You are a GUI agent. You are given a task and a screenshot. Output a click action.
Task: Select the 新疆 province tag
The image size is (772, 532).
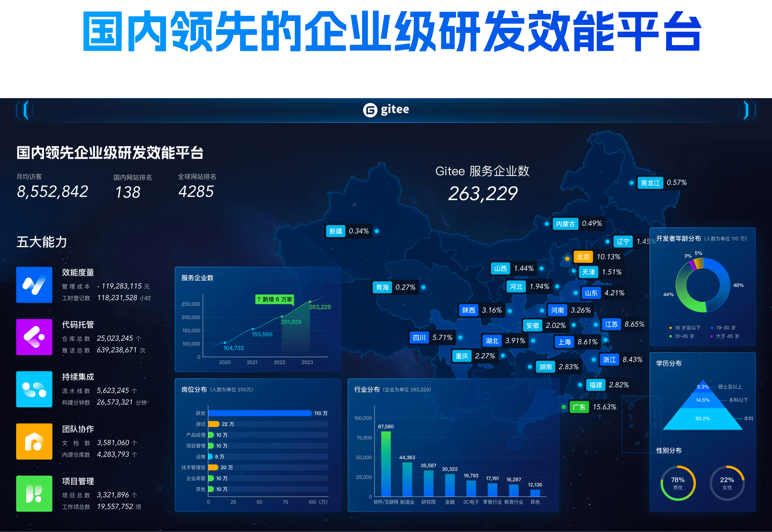(335, 231)
